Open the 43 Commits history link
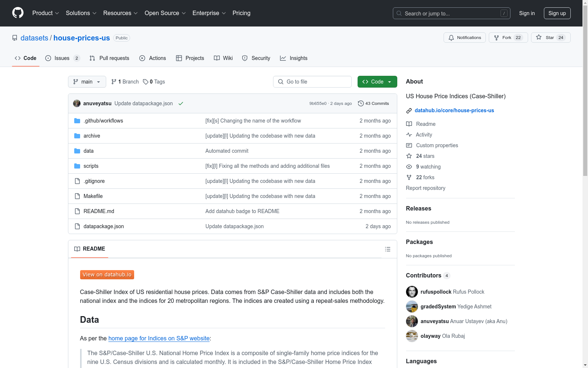This screenshot has height=368, width=588. 373,103
